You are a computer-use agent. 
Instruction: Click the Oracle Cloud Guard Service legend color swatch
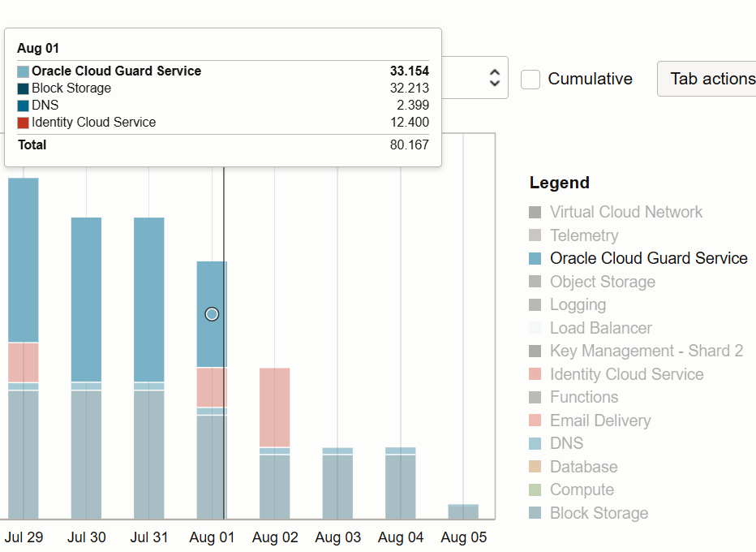[535, 258]
